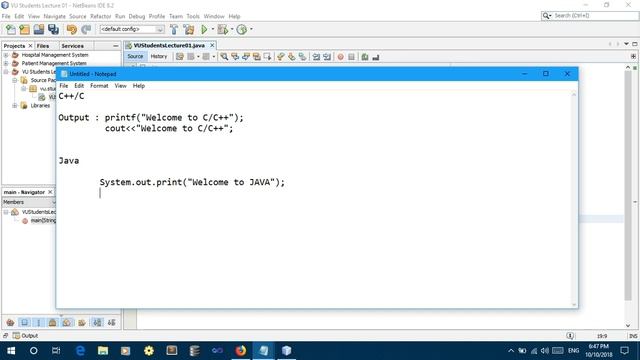640x360 pixels.
Task: Open the Run Project dropdown arrow
Action: pyautogui.click(x=212, y=29)
